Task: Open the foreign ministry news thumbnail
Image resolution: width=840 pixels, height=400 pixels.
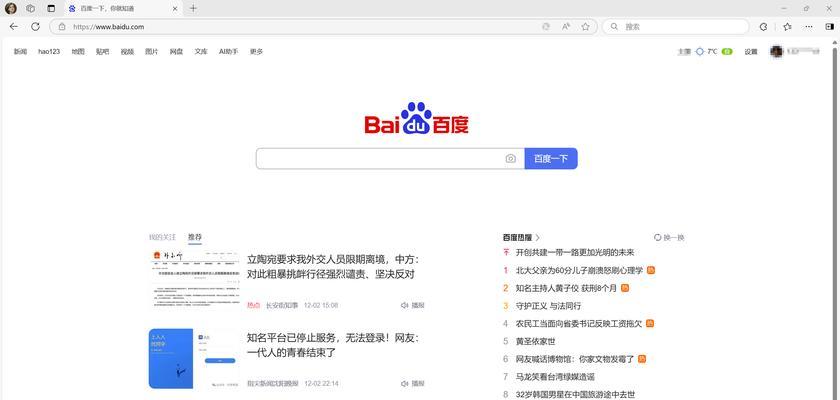Action: (194, 280)
